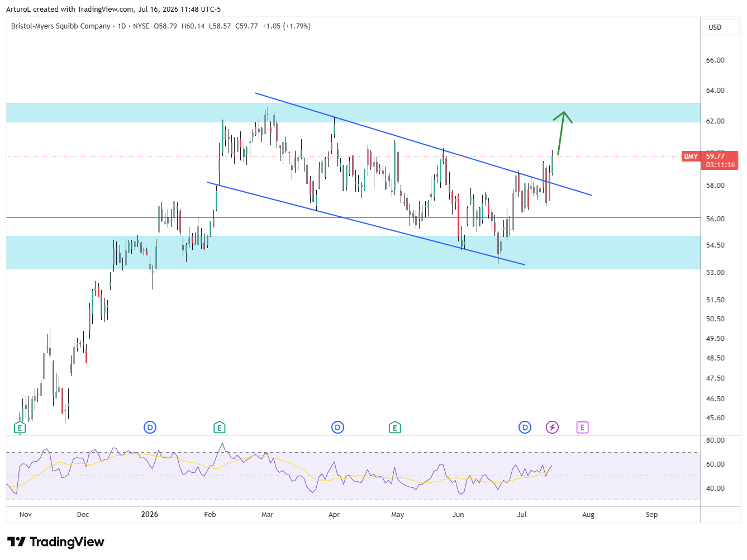Click the red BMY price label
The image size is (747, 560).
691,156
